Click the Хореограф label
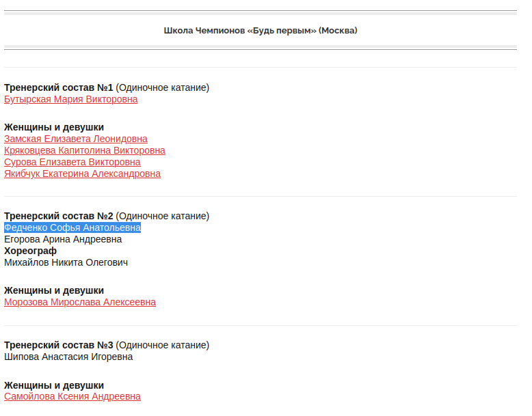 [30, 251]
